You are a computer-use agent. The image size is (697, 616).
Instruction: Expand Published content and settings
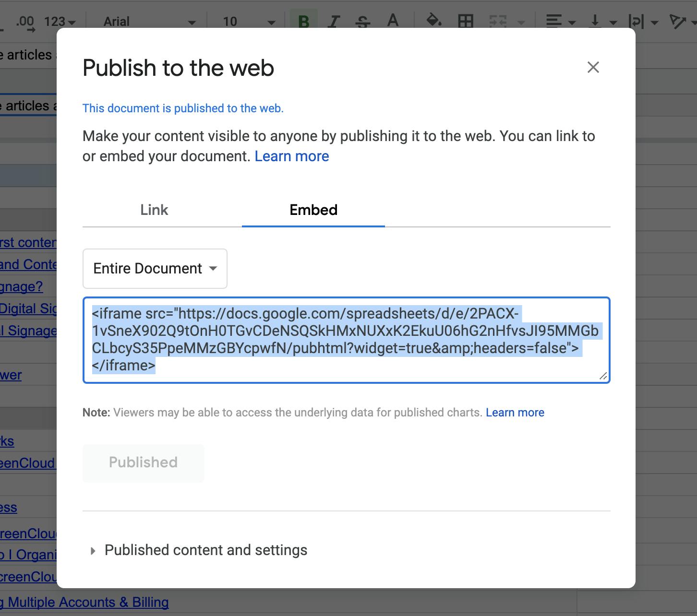pos(200,550)
